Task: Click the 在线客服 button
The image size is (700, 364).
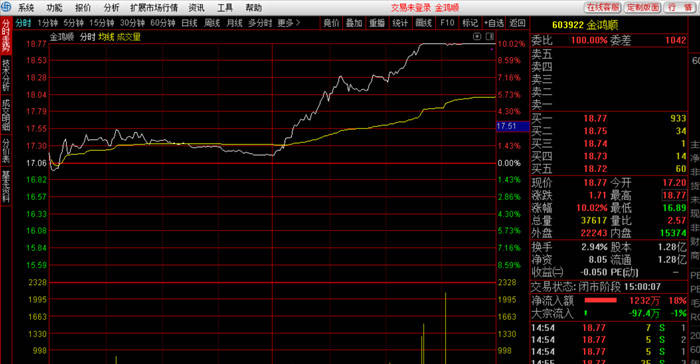Action: point(603,8)
